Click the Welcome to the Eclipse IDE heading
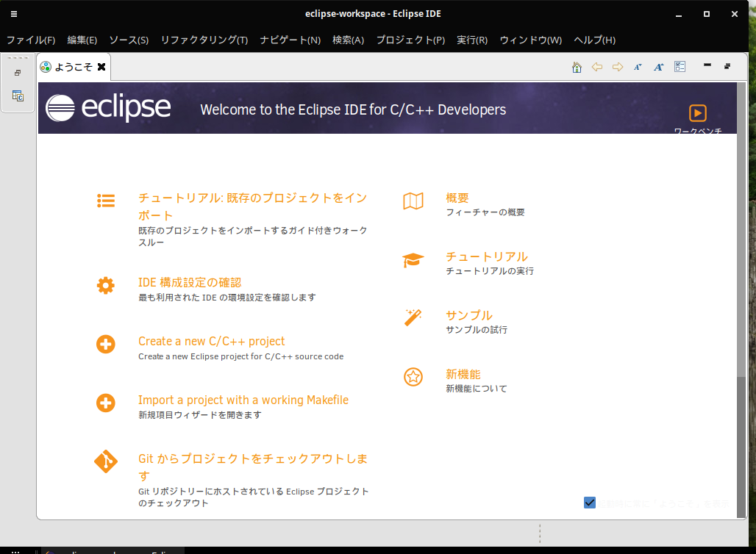This screenshot has height=554, width=756. tap(354, 109)
